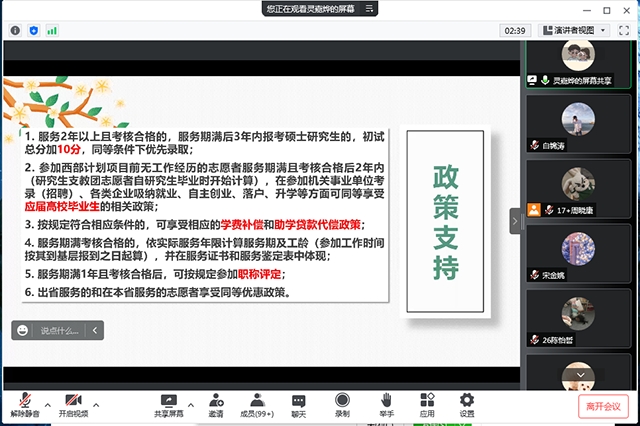Click red text 助学贷款代偿政策 on slide
The height and width of the screenshot is (426, 640).
(318, 224)
